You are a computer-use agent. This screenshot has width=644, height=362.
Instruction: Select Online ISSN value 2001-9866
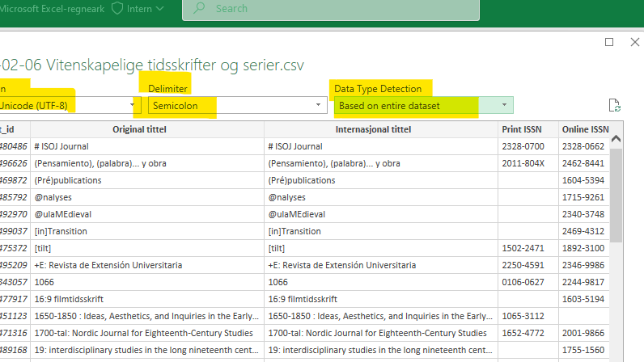(x=583, y=333)
